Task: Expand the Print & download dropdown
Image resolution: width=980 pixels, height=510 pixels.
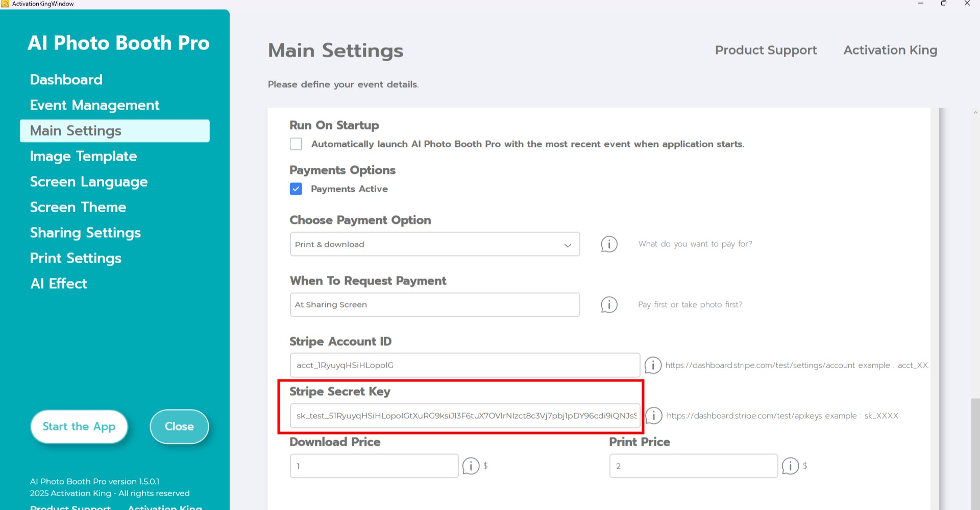Action: [x=434, y=244]
